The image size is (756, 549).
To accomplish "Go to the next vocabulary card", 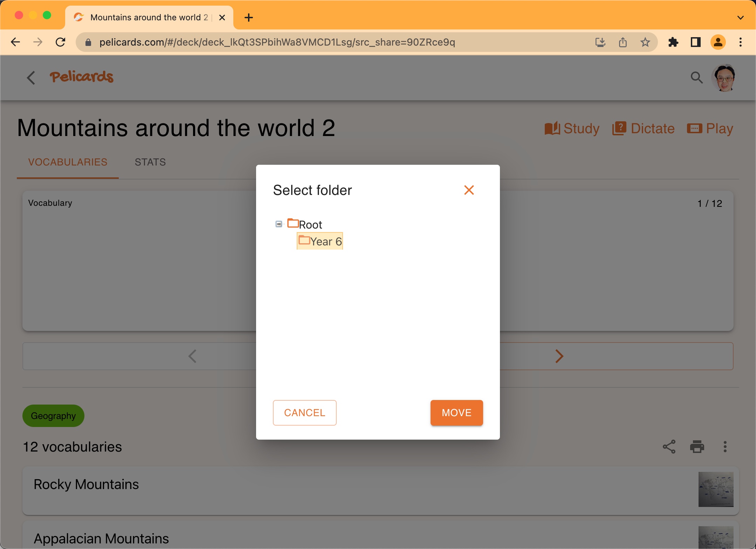I will [x=559, y=356].
